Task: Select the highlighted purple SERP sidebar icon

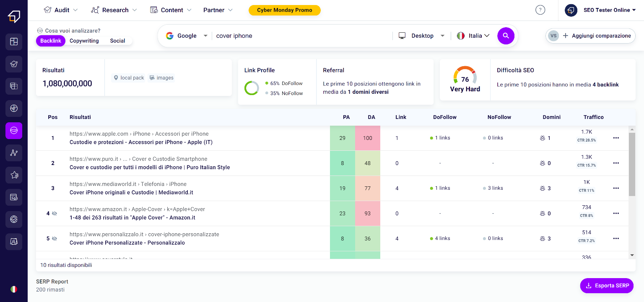Action: point(14,131)
